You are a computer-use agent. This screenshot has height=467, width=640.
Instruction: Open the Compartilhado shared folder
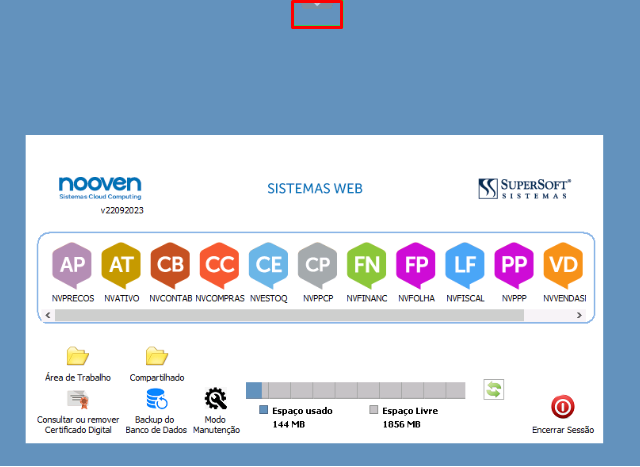(x=156, y=357)
